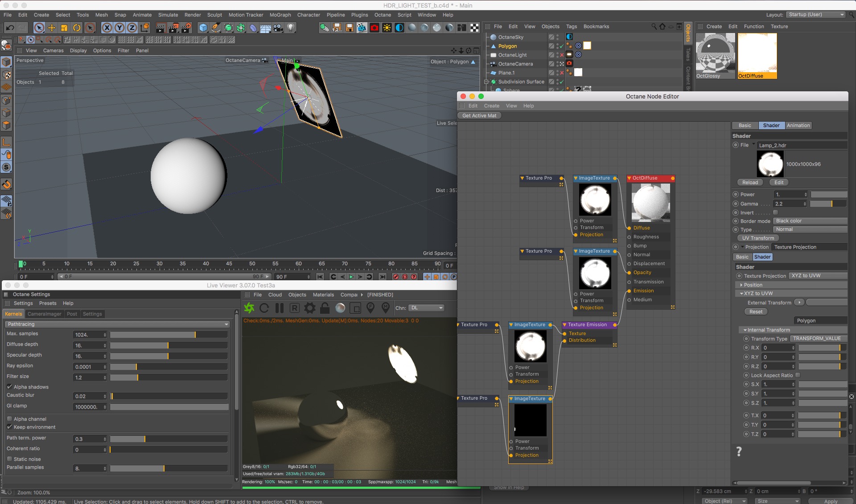
Task: Disable the Alpha shadows checkbox
Action: pos(9,387)
